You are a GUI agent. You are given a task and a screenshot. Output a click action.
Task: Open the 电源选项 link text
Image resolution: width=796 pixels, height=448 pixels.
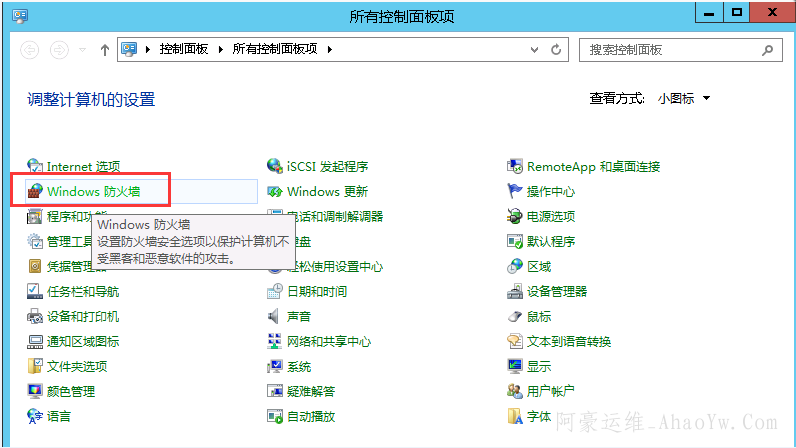click(551, 216)
